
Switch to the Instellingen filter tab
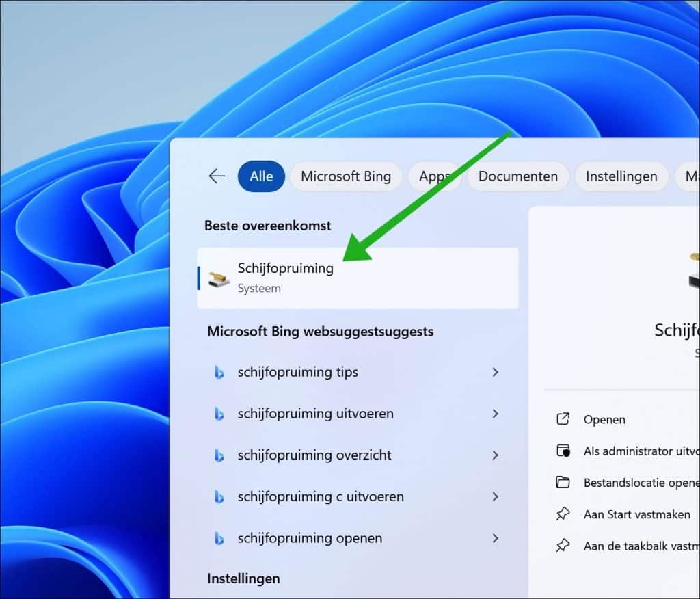coord(621,176)
